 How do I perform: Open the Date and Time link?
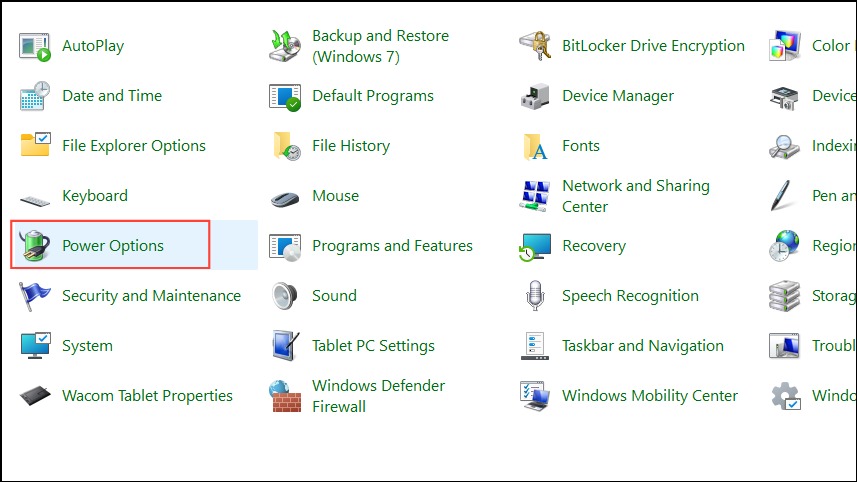[112, 96]
